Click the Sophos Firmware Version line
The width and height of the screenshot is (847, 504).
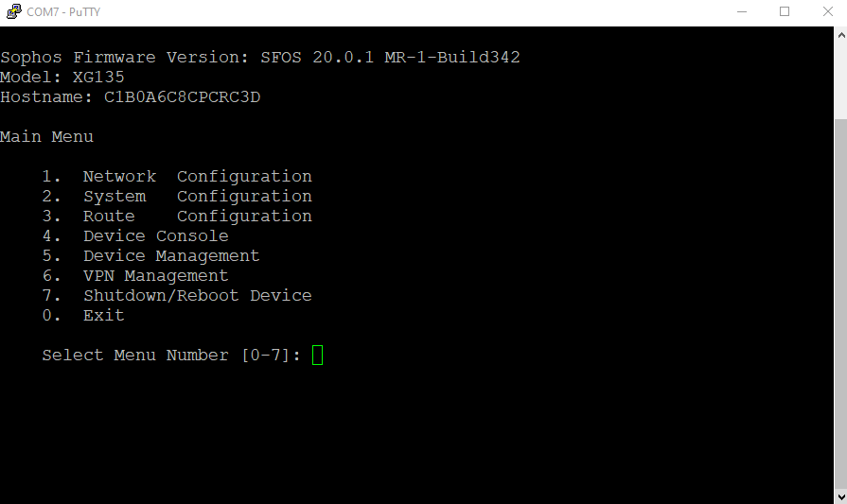pos(260,58)
